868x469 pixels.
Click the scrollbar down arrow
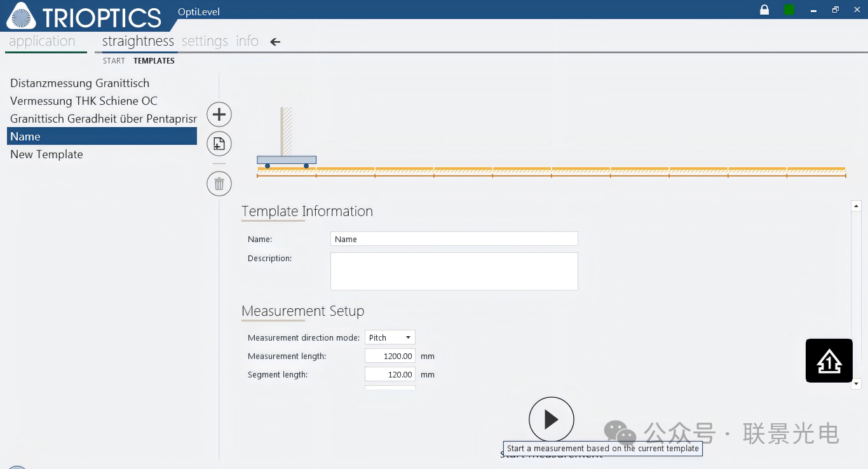tap(856, 384)
